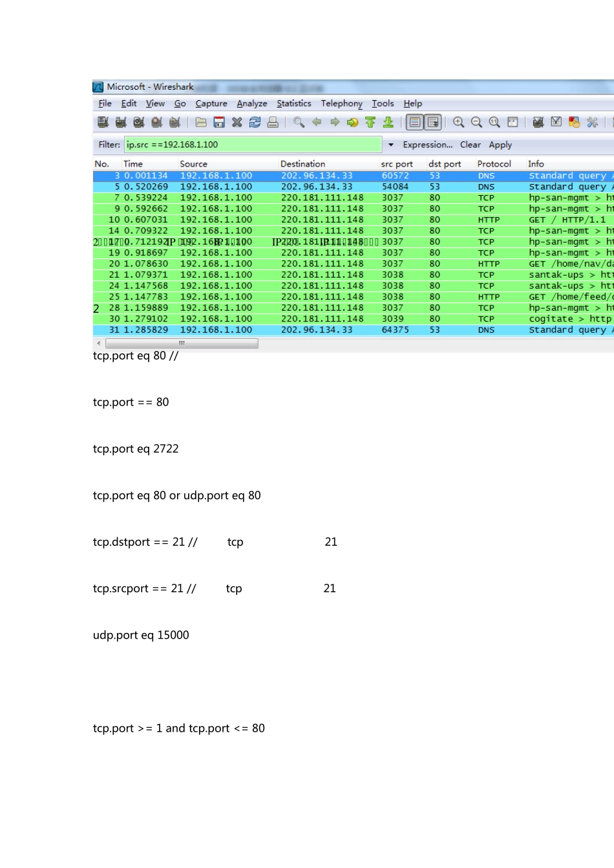Find a packet magnifier icon
Screen dimensions: 614x868
click(299, 122)
